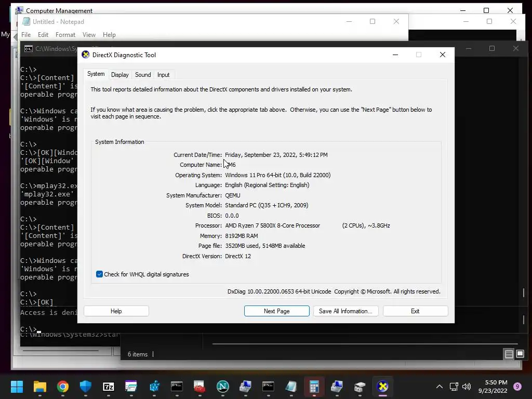Switch to the Input tab

(x=163, y=75)
